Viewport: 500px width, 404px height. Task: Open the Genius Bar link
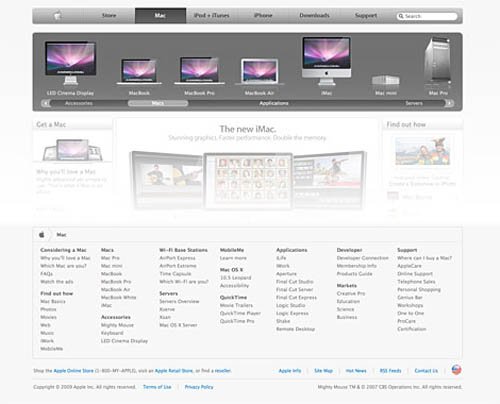pos(410,297)
